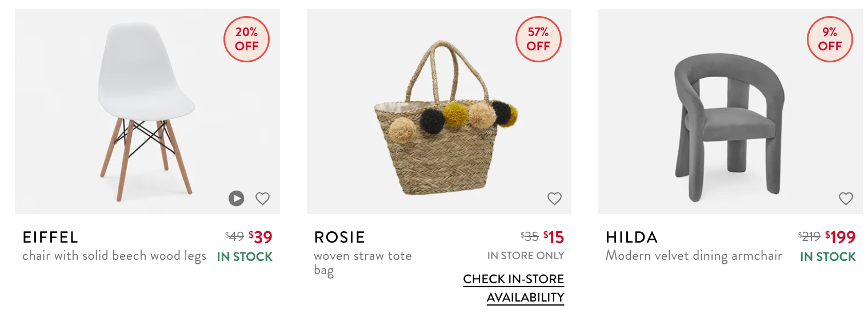The width and height of the screenshot is (868, 321).
Task: Open the HILDA product title
Action: pyautogui.click(x=632, y=237)
